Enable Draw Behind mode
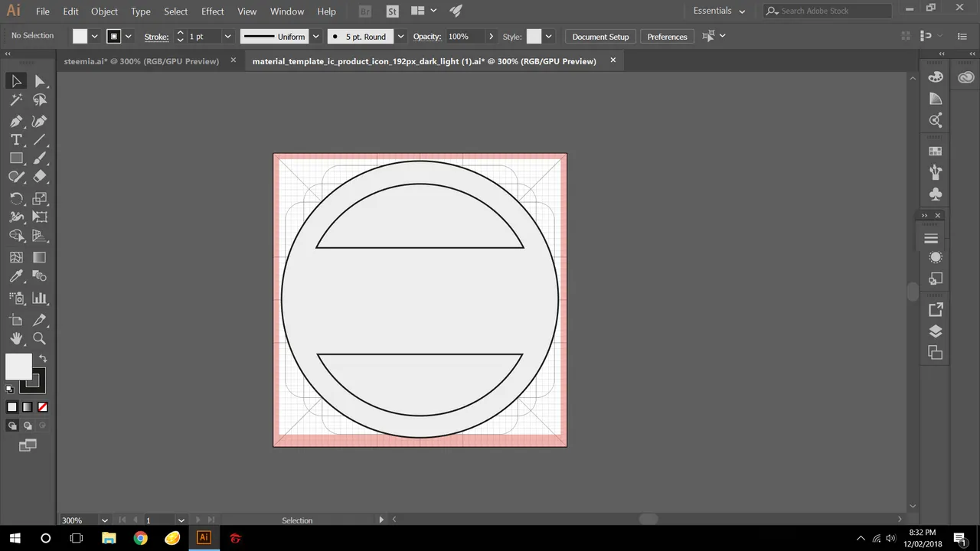This screenshot has height=551, width=980. 28,425
